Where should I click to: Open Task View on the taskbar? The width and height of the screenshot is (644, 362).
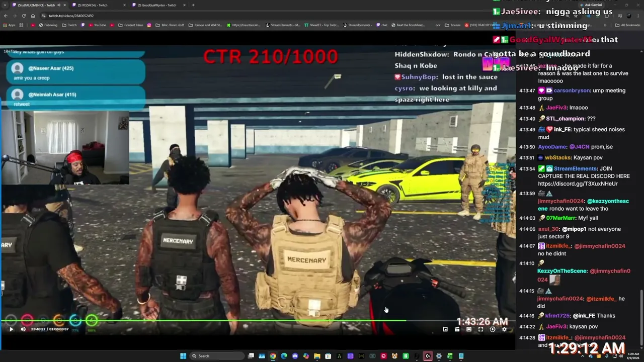(x=251, y=356)
